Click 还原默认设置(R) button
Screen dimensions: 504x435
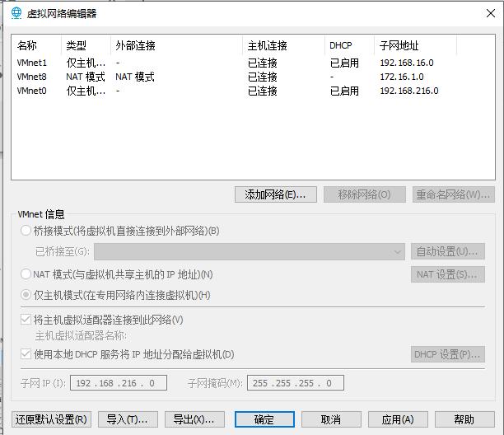[x=51, y=419]
